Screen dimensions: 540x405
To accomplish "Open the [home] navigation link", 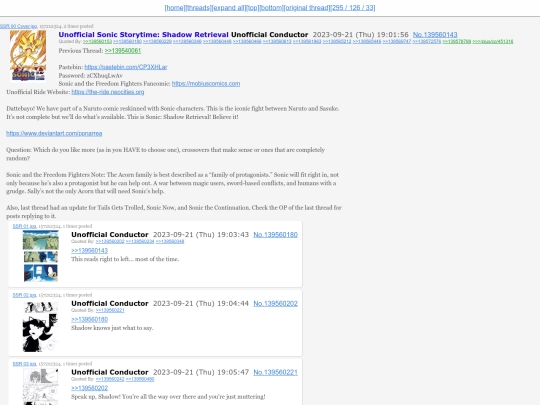I will coord(175,8).
